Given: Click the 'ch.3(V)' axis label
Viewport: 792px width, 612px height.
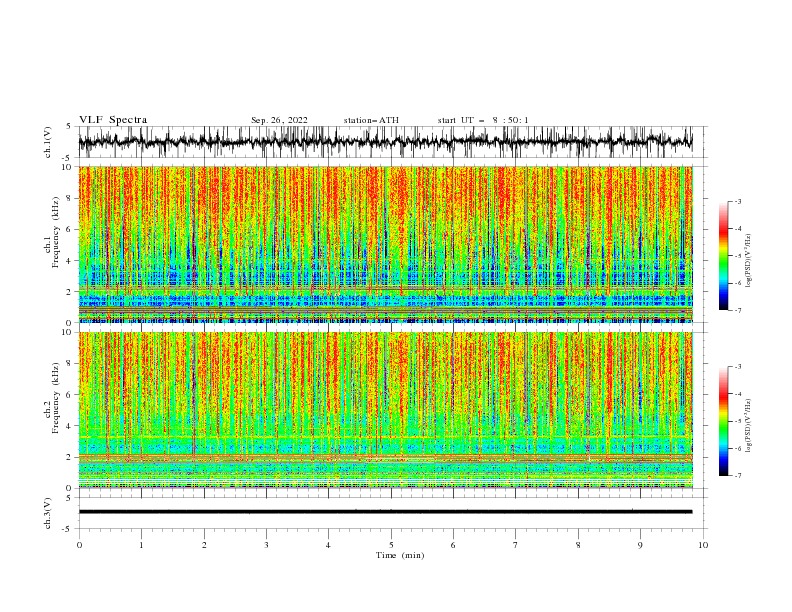Looking at the screenshot, I should pyautogui.click(x=48, y=513).
